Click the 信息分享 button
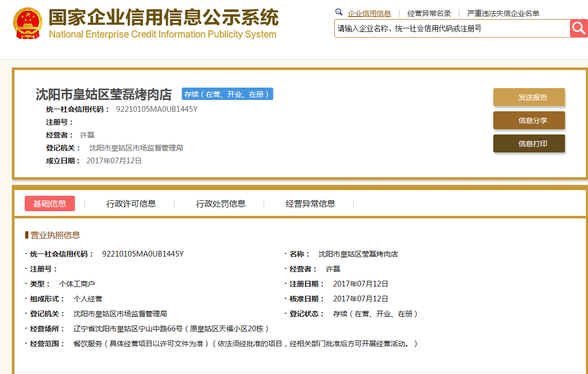 pos(529,121)
